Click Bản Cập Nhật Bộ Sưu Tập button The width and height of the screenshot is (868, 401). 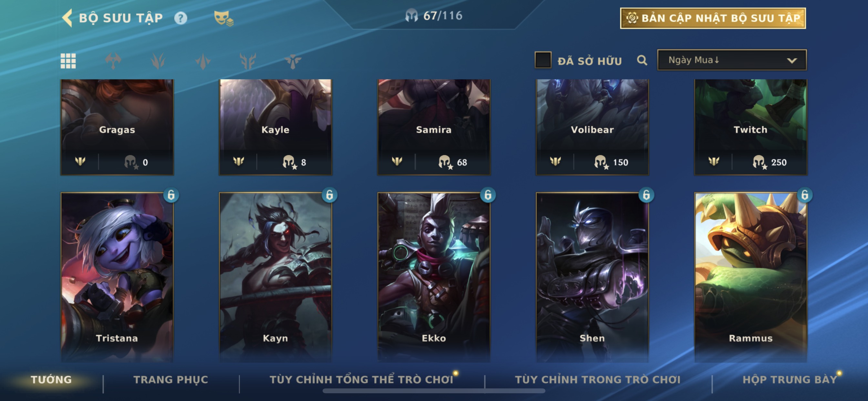713,18
